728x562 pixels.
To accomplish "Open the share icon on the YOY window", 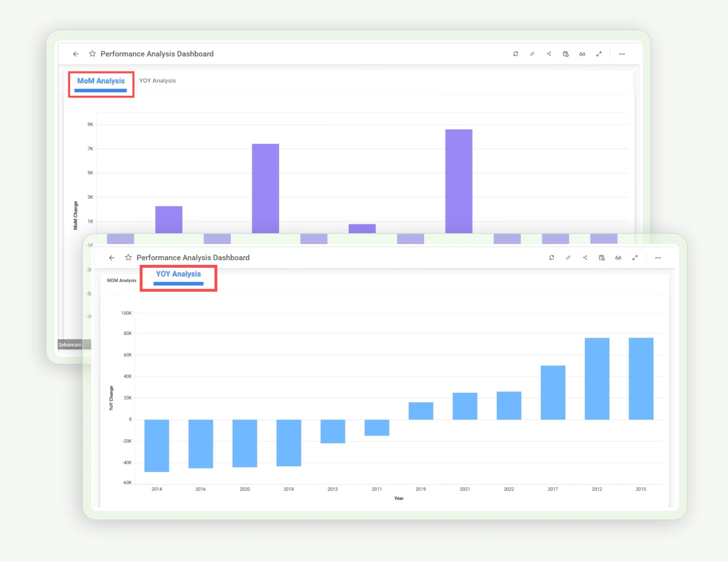I will (585, 257).
